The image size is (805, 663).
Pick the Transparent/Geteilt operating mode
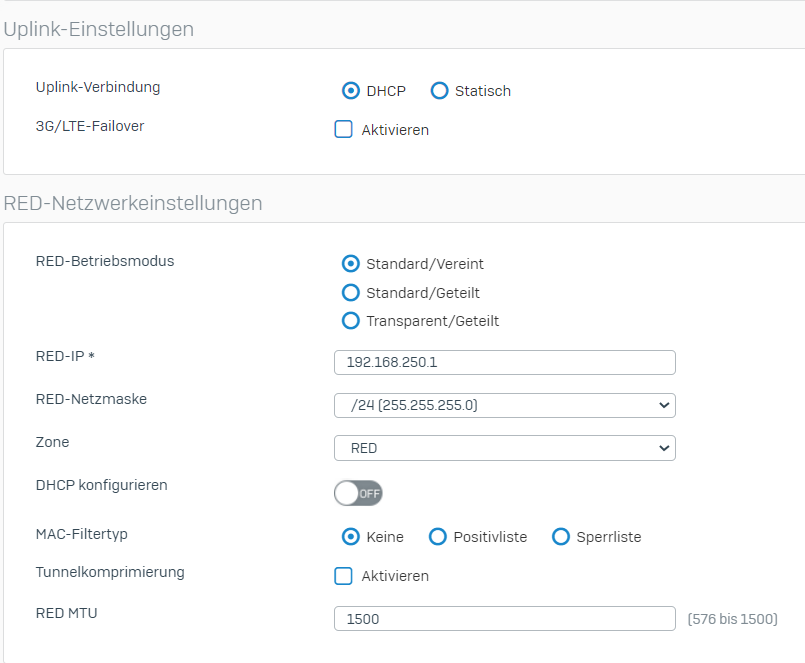click(x=351, y=321)
